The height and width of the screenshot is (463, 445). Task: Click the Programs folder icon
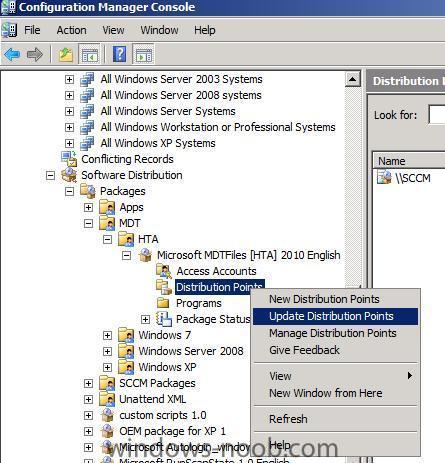tap(163, 303)
